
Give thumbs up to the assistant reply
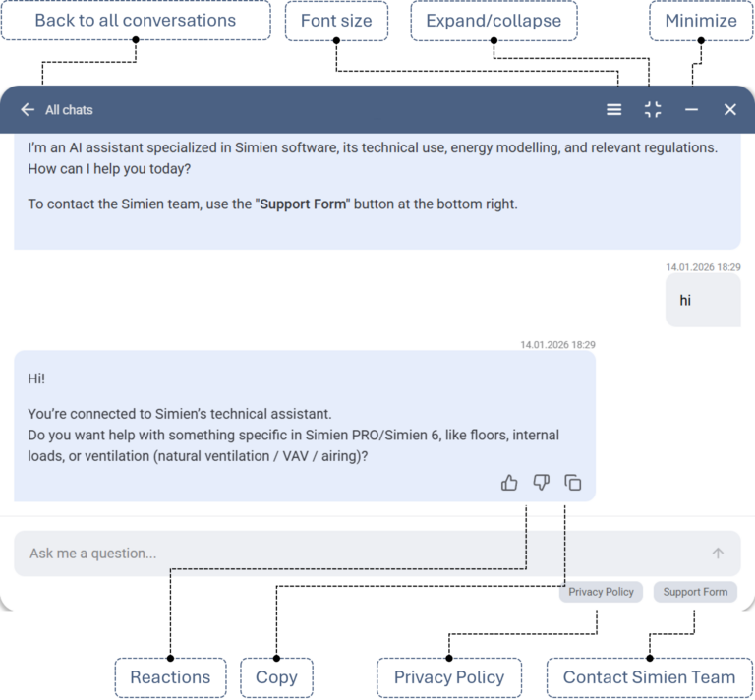[x=509, y=483]
